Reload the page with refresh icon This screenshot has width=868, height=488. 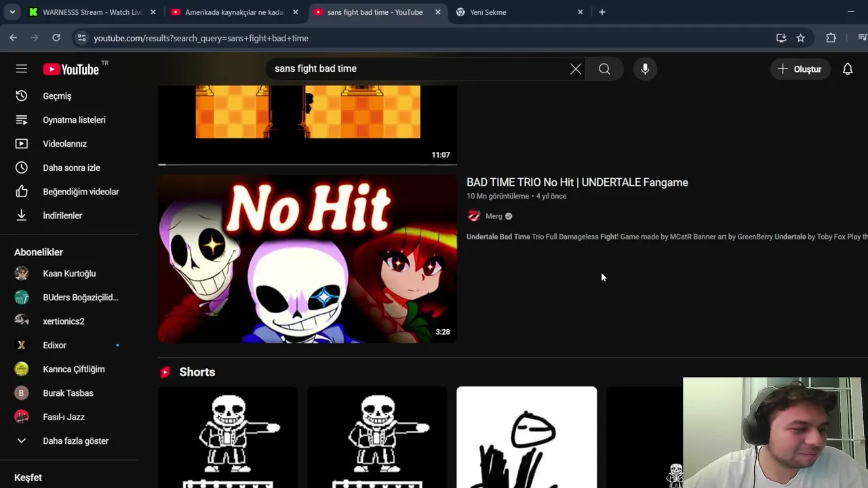[x=56, y=38]
